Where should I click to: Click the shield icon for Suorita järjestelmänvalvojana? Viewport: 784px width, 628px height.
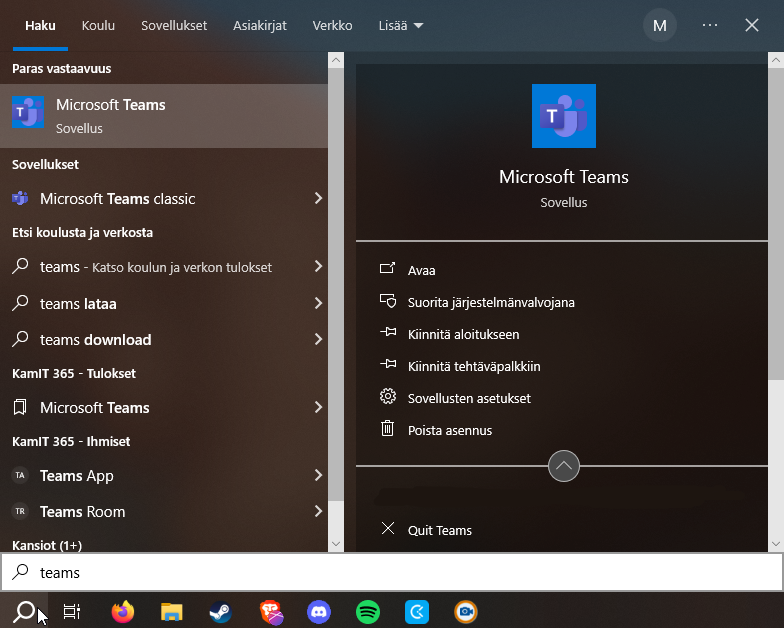(x=388, y=301)
